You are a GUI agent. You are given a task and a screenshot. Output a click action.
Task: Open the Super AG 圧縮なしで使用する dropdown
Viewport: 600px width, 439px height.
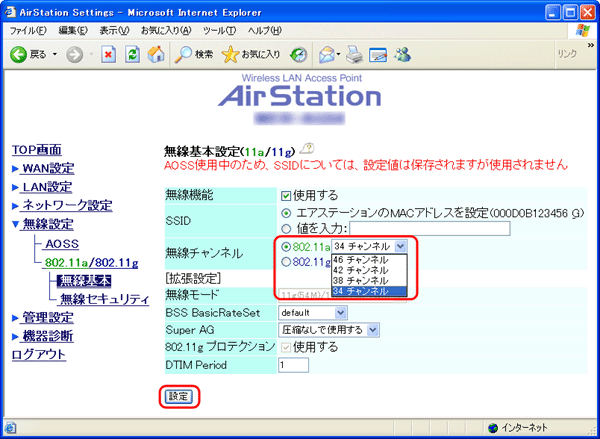tap(329, 330)
